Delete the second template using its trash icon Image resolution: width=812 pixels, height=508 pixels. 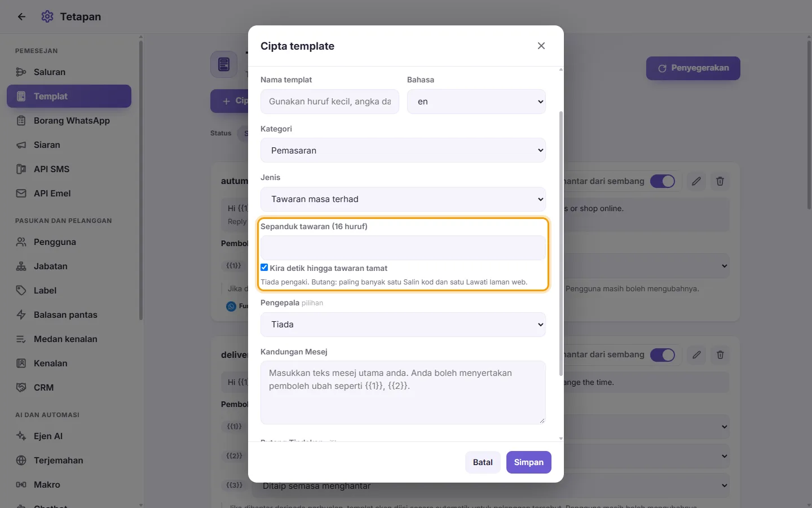pos(720,355)
